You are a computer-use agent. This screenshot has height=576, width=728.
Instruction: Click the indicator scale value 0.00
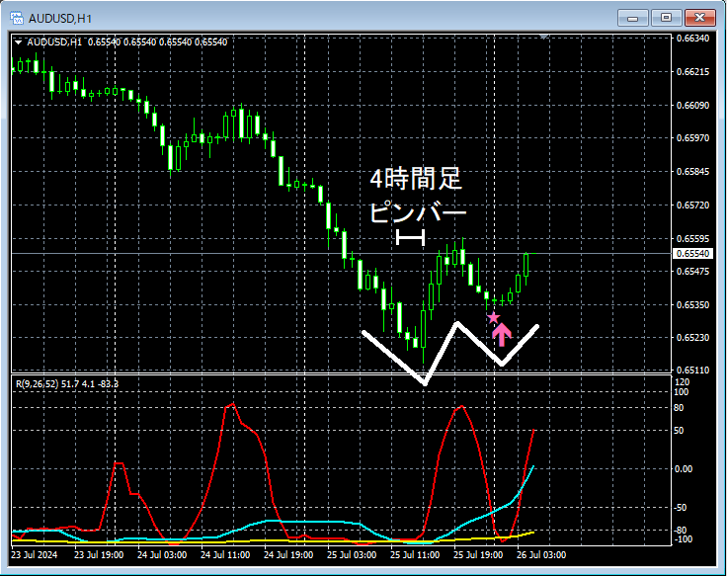click(684, 469)
